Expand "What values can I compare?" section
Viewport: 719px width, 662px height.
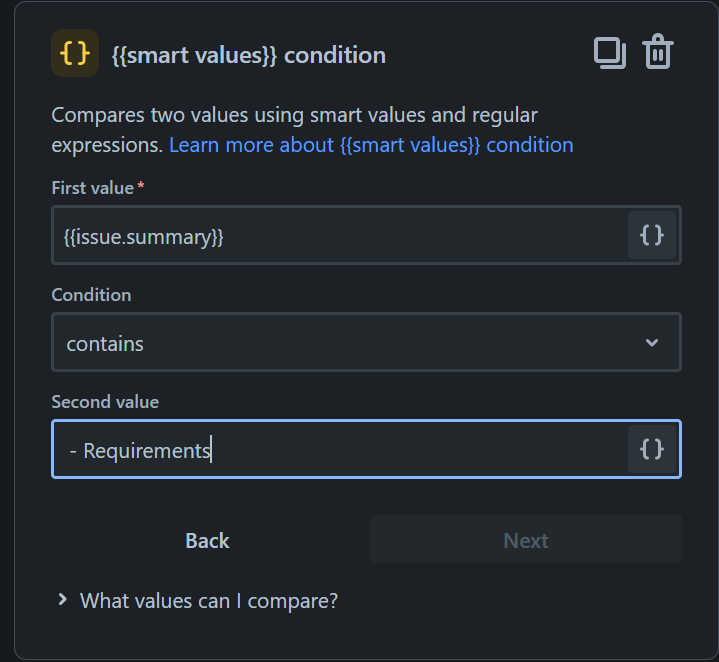click(x=208, y=600)
